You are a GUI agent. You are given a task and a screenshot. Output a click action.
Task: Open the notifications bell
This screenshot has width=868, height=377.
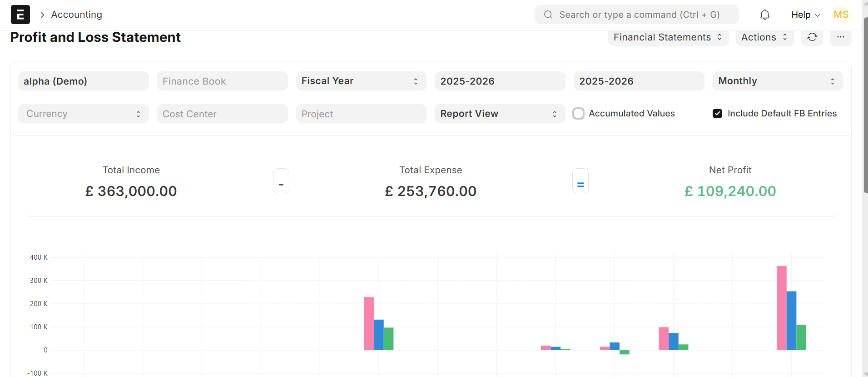(765, 15)
